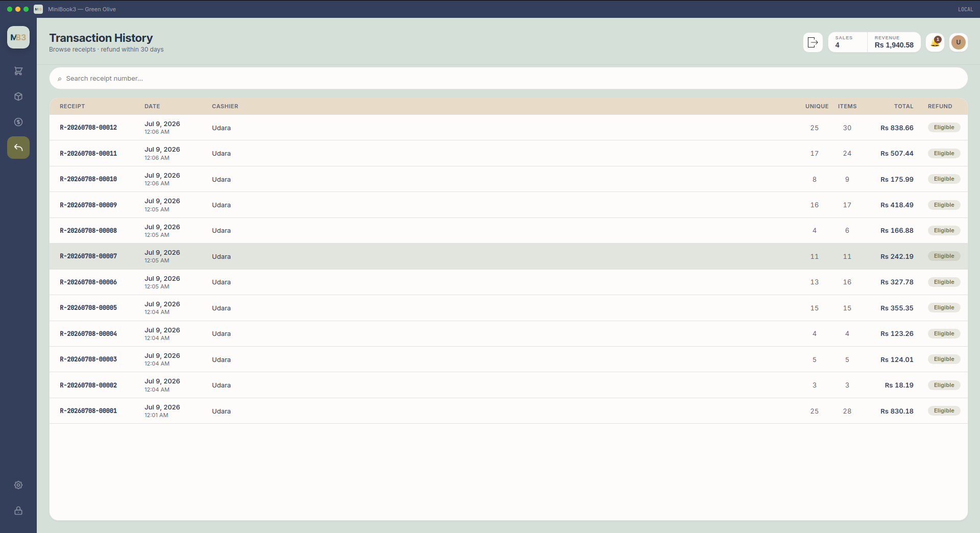Click the CASHIER column header

coord(225,106)
